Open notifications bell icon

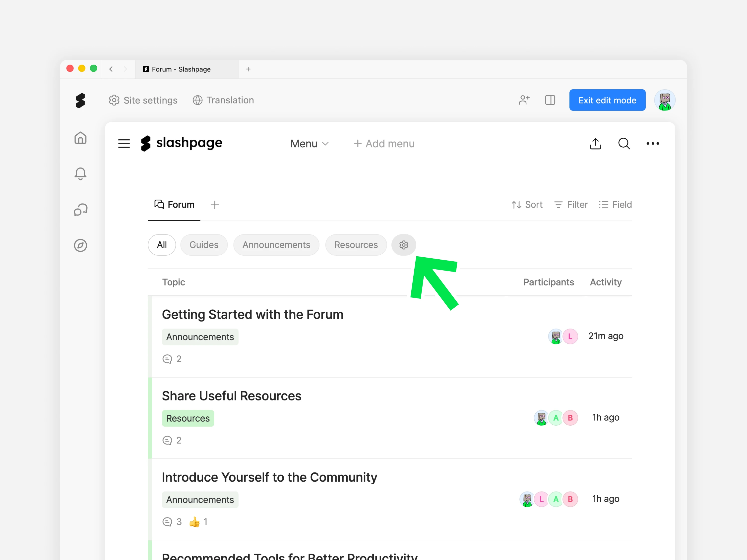click(80, 173)
